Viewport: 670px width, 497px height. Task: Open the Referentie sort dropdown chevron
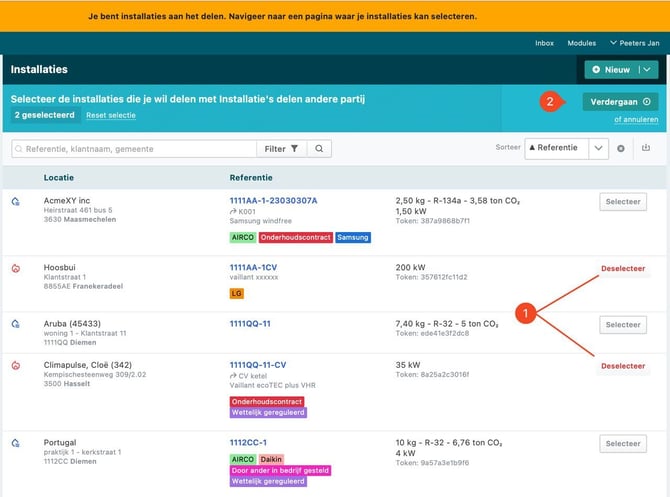598,148
